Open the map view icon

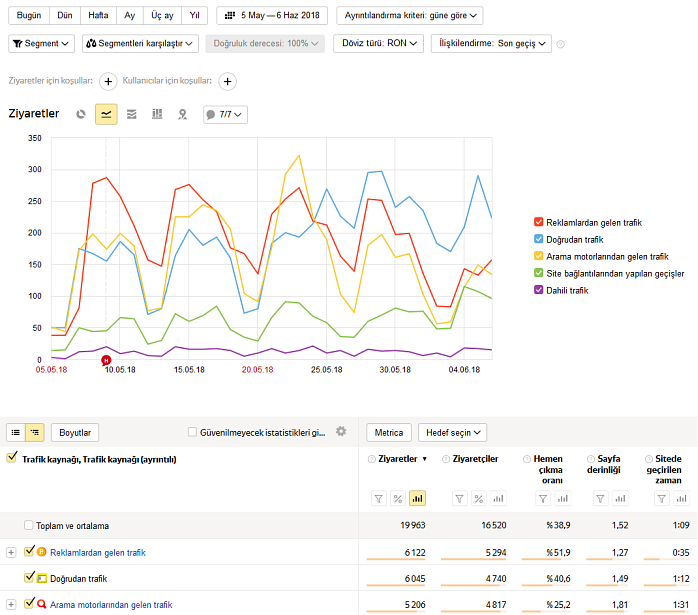point(183,114)
